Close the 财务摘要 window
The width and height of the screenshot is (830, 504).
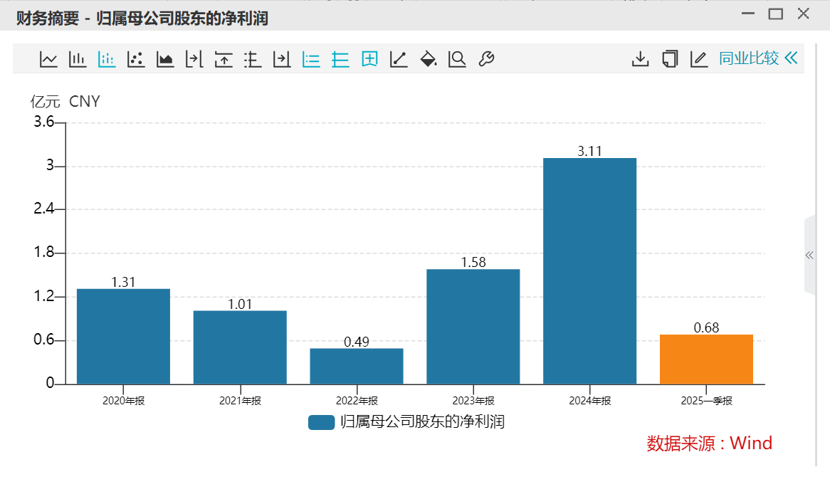804,14
